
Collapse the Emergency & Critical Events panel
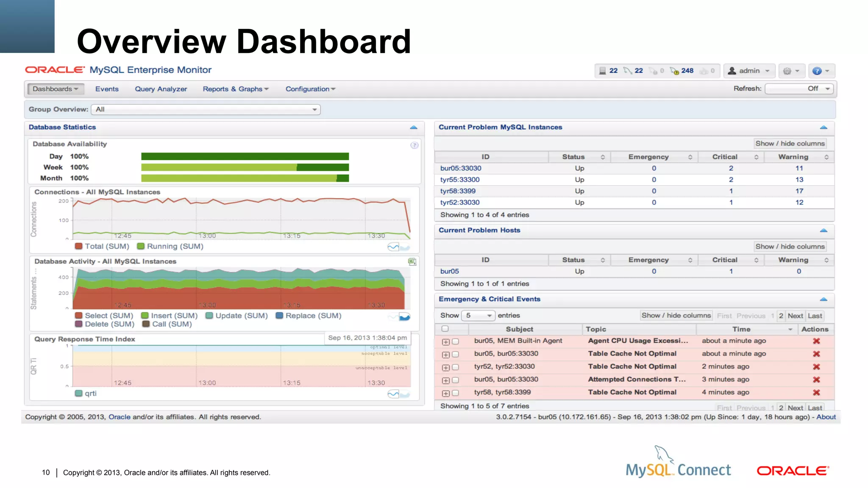pyautogui.click(x=823, y=299)
